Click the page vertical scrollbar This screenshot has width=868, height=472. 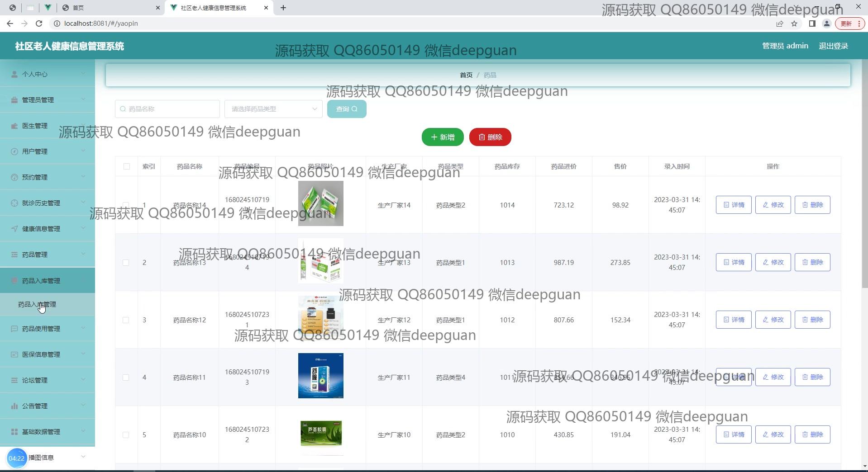click(x=864, y=181)
